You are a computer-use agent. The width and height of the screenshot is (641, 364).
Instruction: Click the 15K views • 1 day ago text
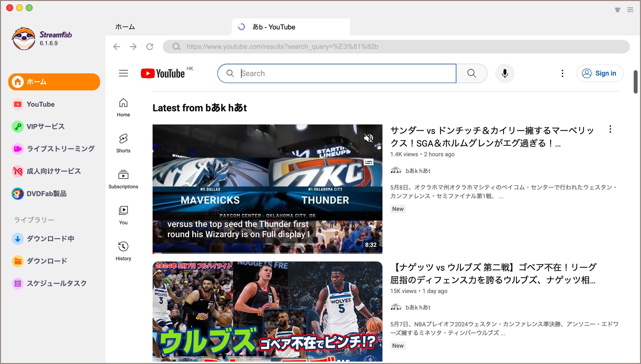coord(419,291)
